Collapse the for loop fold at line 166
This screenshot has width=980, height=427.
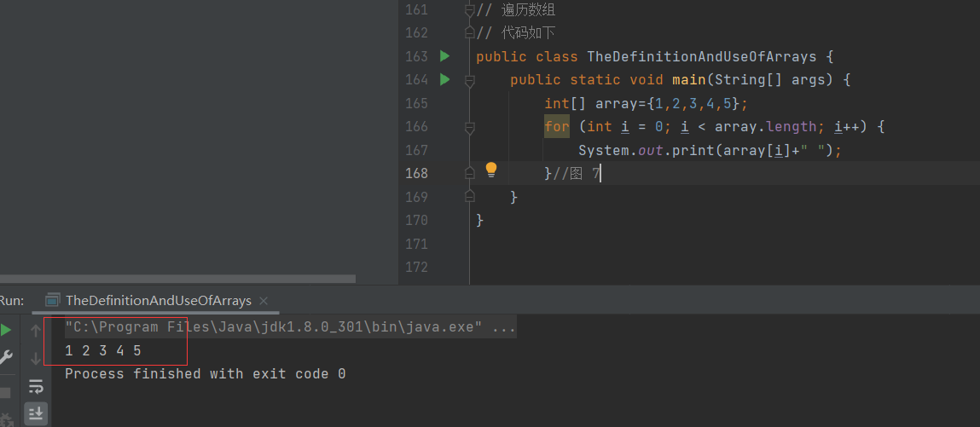point(470,127)
